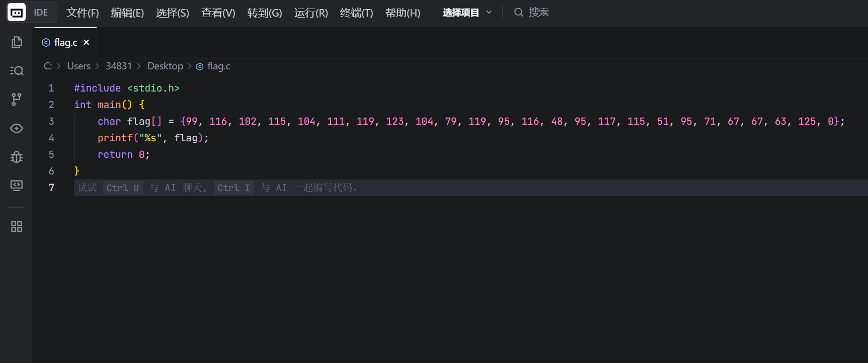The image size is (868, 363).
Task: Click the "%s" format string
Action: point(150,138)
